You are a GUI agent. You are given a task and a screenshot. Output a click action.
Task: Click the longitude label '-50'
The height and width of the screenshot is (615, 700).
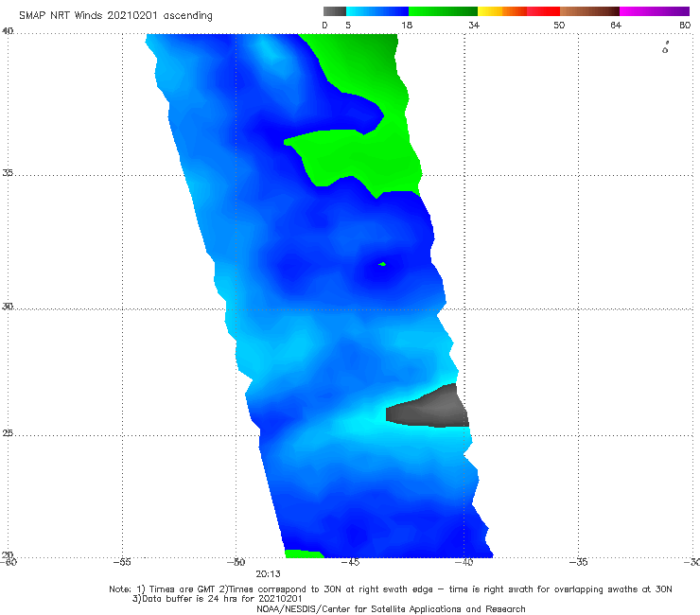[236, 562]
